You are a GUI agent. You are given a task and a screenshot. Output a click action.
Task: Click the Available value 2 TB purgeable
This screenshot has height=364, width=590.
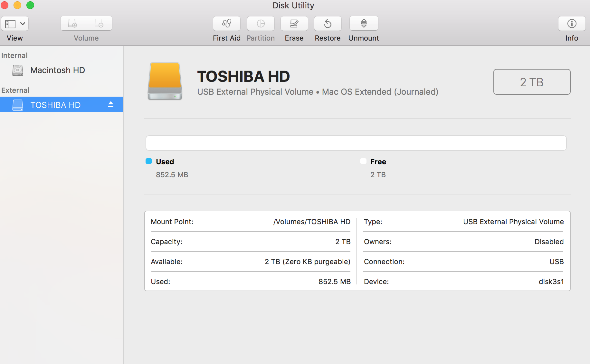308,262
